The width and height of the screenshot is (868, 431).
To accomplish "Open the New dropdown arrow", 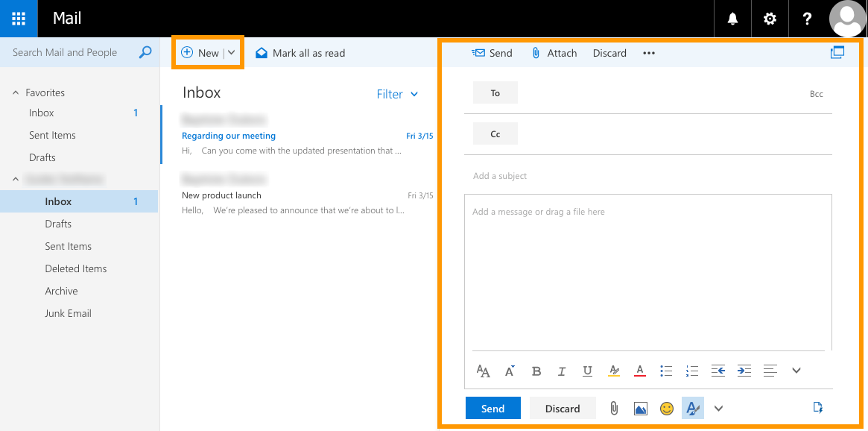I will pos(232,53).
